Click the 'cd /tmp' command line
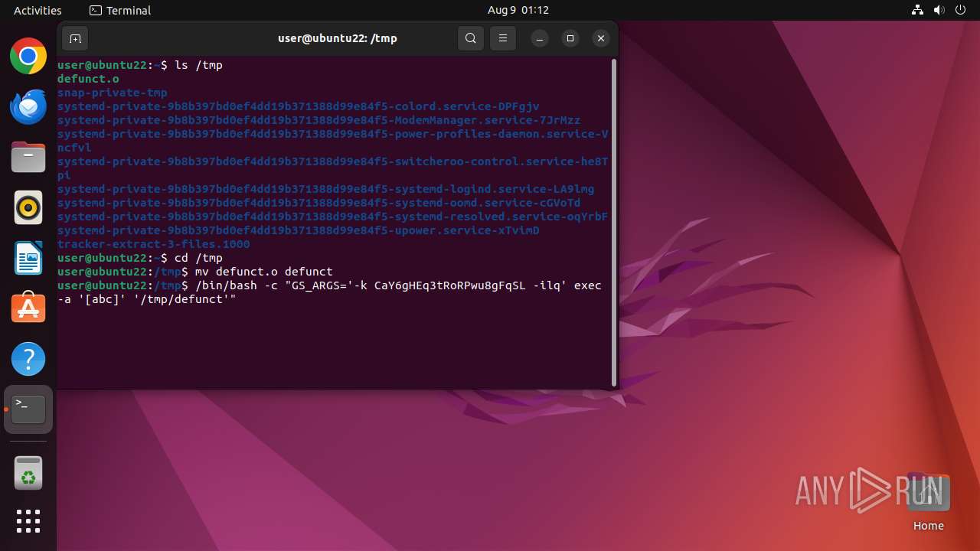Image resolution: width=980 pixels, height=551 pixels. 139,258
